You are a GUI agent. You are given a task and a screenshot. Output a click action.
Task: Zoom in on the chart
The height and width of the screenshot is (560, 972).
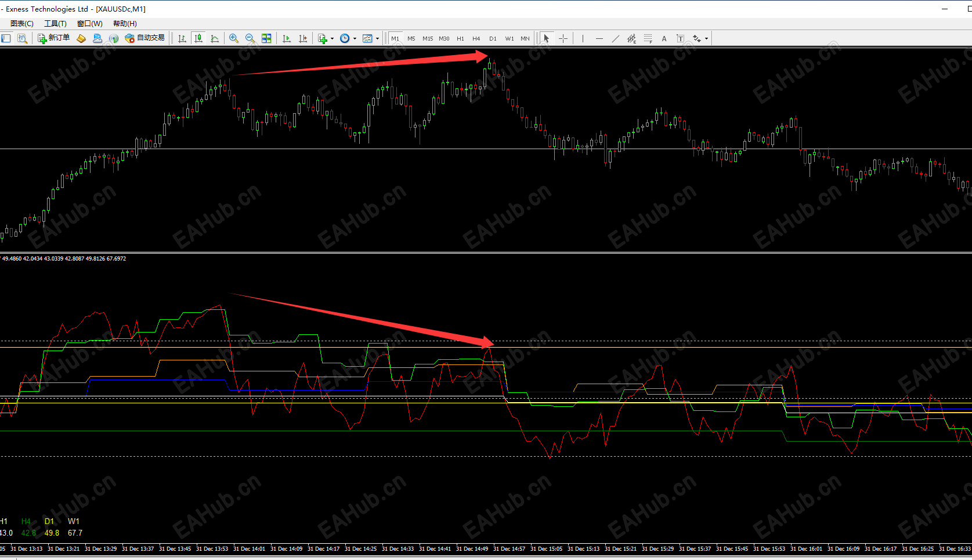tap(234, 38)
